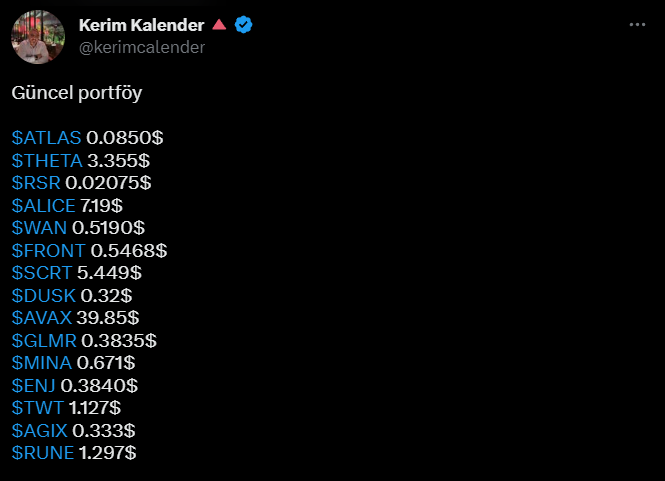Click the $GLMR cashtag
Image resolution: width=665 pixels, height=481 pixels.
click(44, 340)
